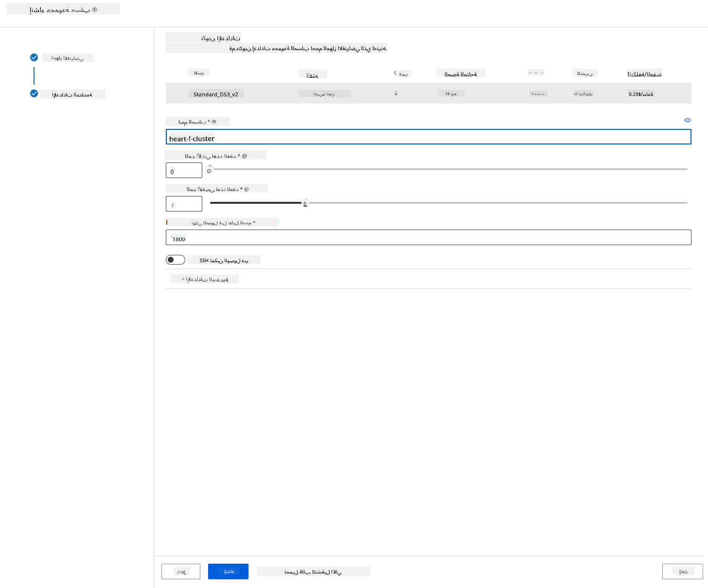708x588 pixels.
Task: Click the info icon next to the compute name label
Action: (213, 122)
